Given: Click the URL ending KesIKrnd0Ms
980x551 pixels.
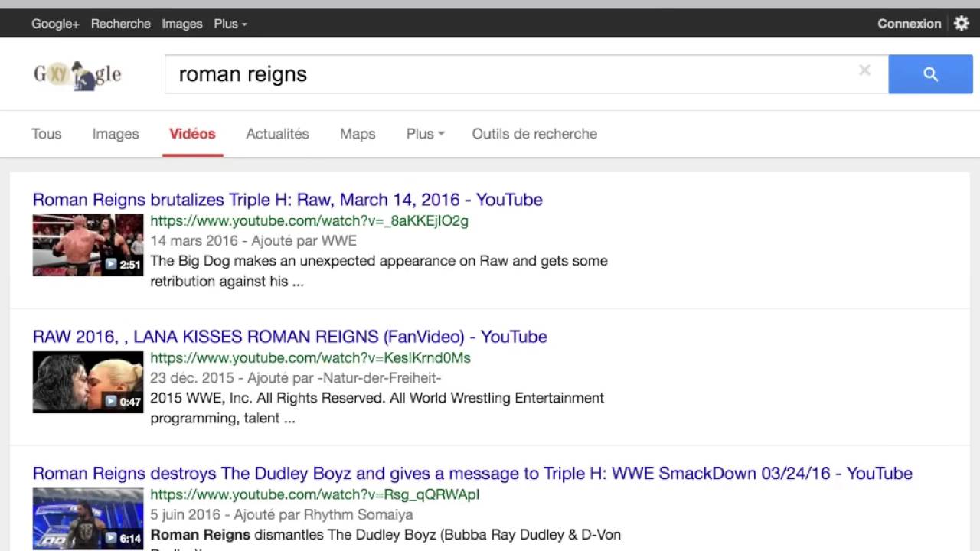Looking at the screenshot, I should (x=310, y=358).
